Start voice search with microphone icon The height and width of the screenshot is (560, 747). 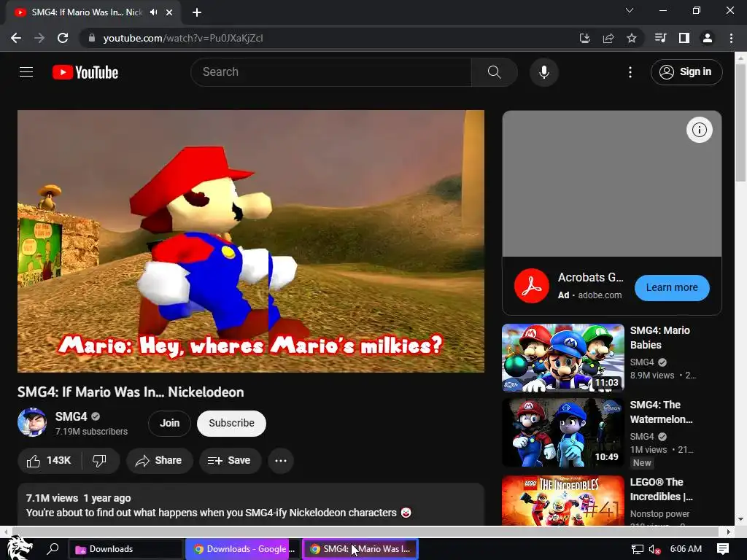(543, 72)
